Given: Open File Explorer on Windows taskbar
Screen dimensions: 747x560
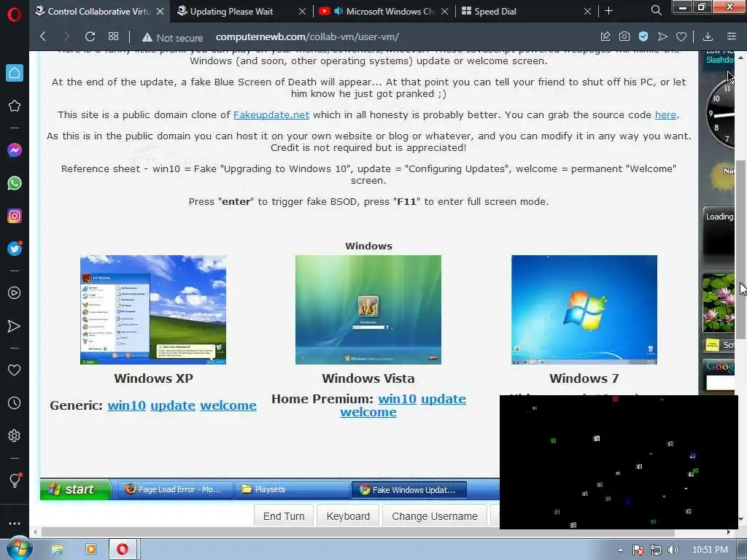Looking at the screenshot, I should click(57, 550).
